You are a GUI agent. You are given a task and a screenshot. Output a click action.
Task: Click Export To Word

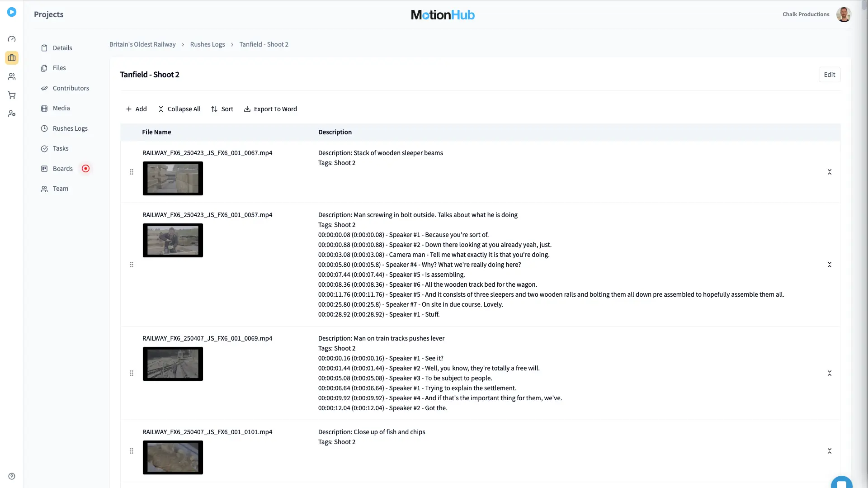click(x=270, y=109)
